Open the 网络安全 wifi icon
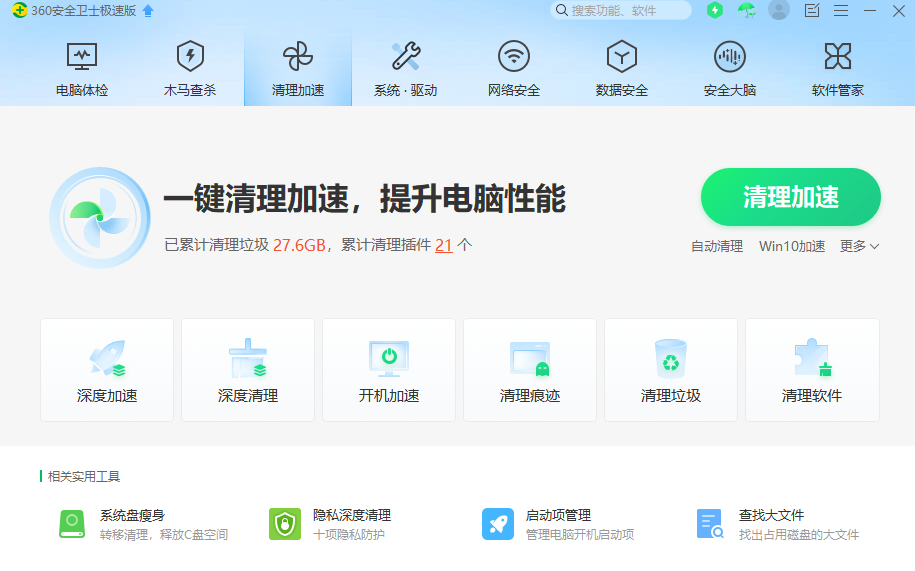The width and height of the screenshot is (915, 571). pos(514,56)
